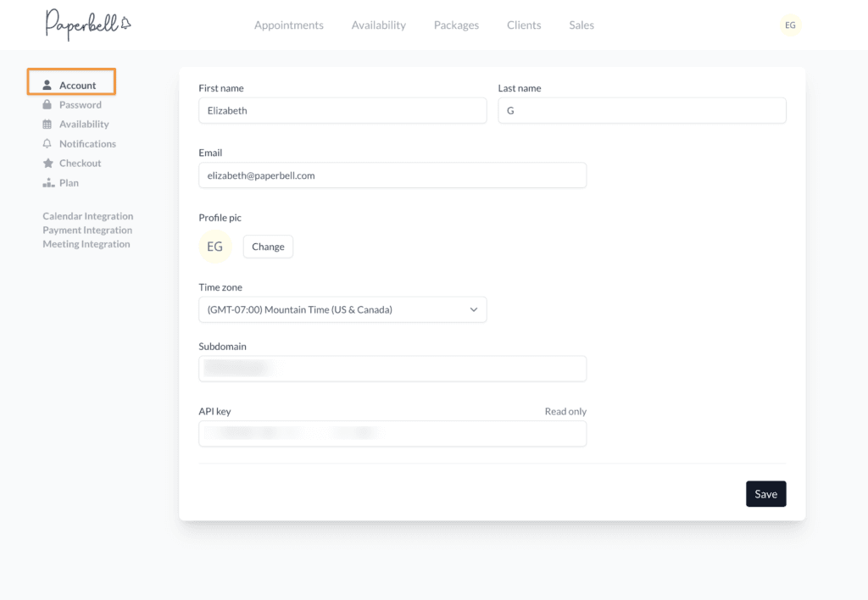Screen dimensions: 868x600
Task: Focus the Last name field
Action: point(643,110)
